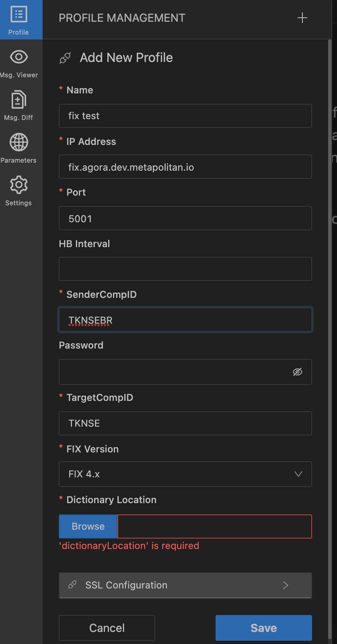This screenshot has height=644, width=337.
Task: Open the Parameters globe icon
Action: coord(19,142)
